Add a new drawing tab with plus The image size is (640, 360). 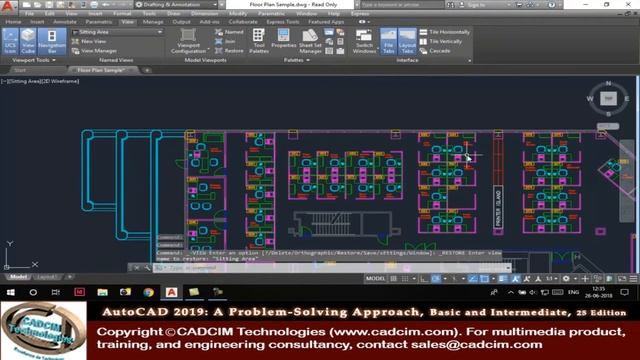pyautogui.click(x=147, y=70)
